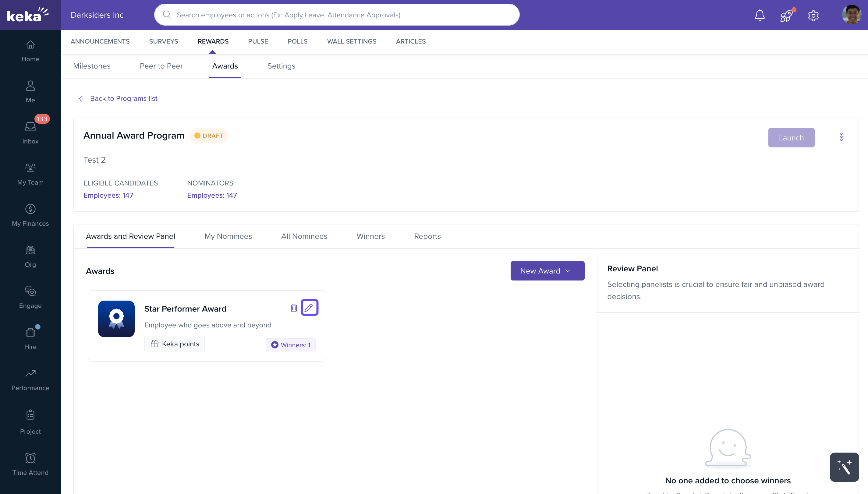Edit the Star Performer Award
Screen dimensions: 868x494
pyautogui.click(x=309, y=308)
